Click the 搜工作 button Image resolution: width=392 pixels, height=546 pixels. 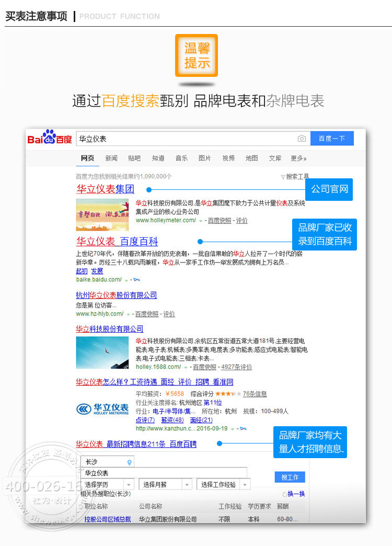(x=290, y=477)
